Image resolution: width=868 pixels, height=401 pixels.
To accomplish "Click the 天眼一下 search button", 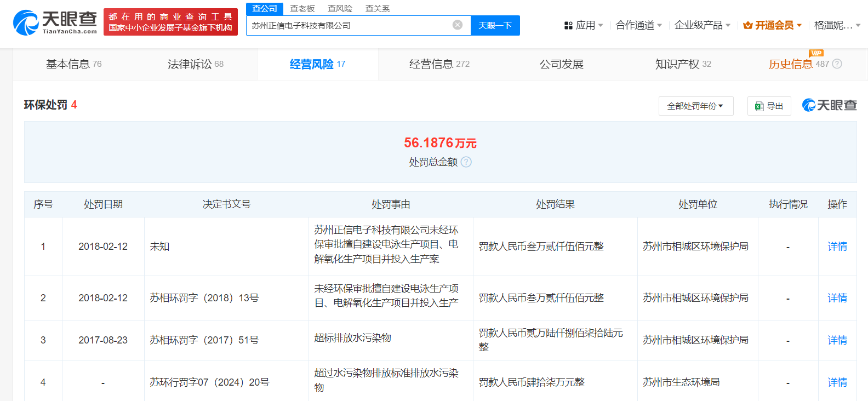I will tap(495, 25).
